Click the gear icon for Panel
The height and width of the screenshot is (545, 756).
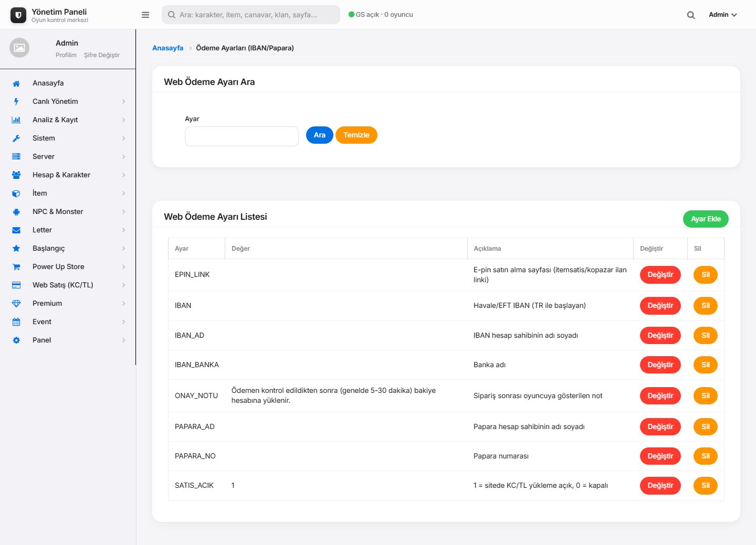click(16, 340)
